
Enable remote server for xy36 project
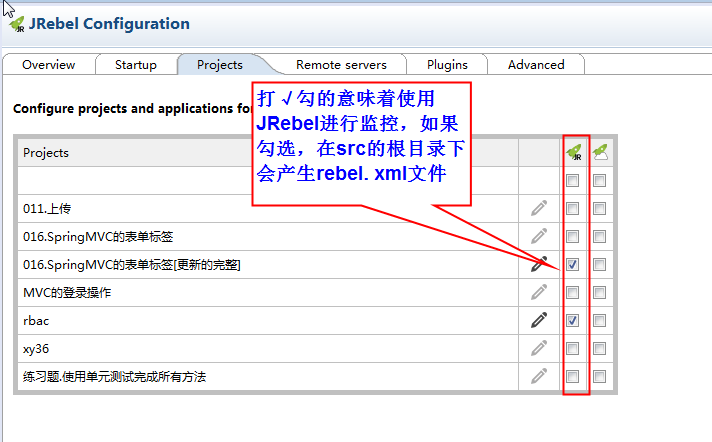[x=599, y=348]
